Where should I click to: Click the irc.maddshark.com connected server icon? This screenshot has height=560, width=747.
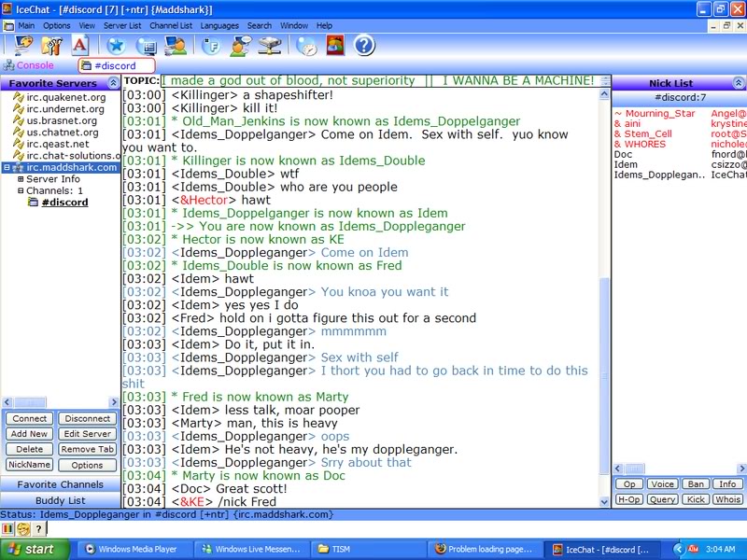pos(18,168)
